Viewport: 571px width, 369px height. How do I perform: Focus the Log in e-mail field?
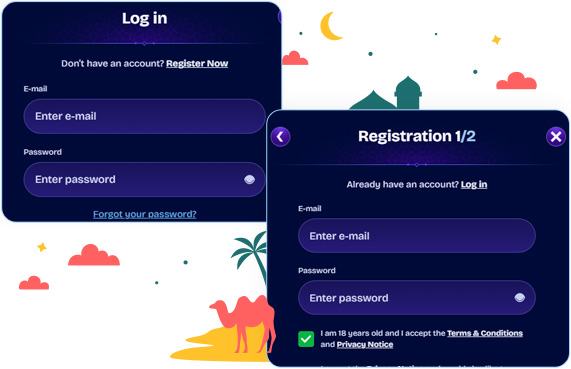(144, 116)
